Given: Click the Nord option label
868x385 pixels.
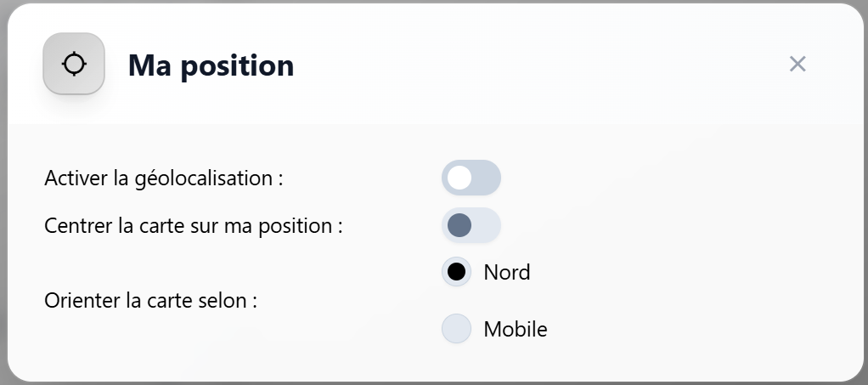Looking at the screenshot, I should 507,272.
